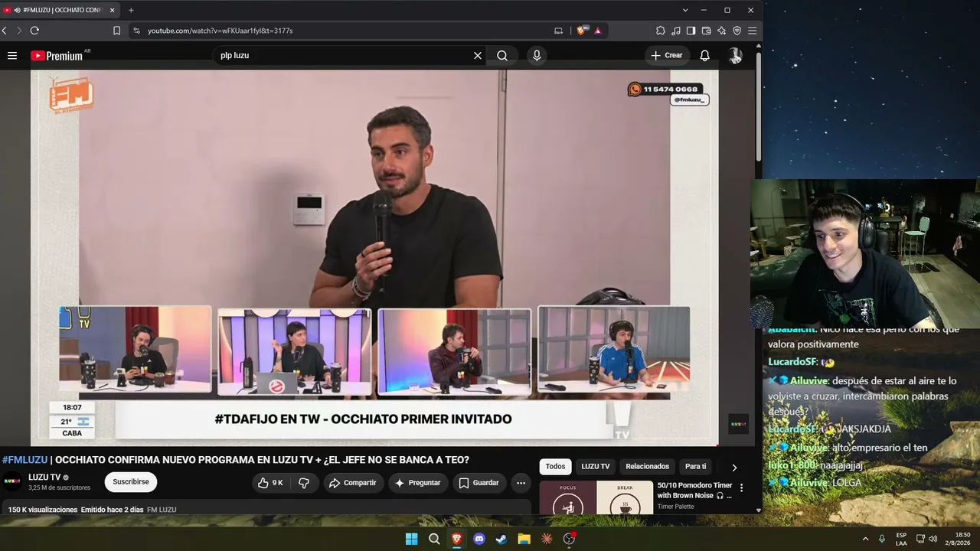Image resolution: width=980 pixels, height=551 pixels.
Task: Open the media control music icon
Action: pyautogui.click(x=675, y=31)
